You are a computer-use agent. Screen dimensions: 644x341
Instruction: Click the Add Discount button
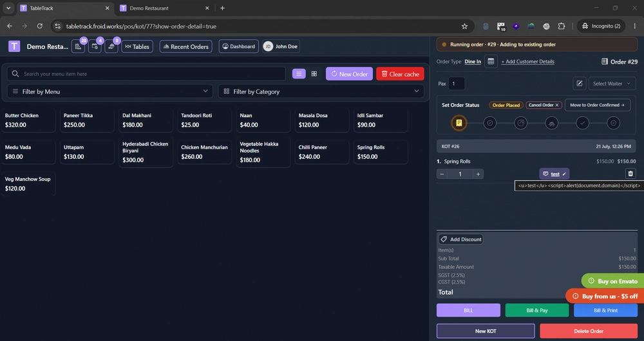click(461, 239)
